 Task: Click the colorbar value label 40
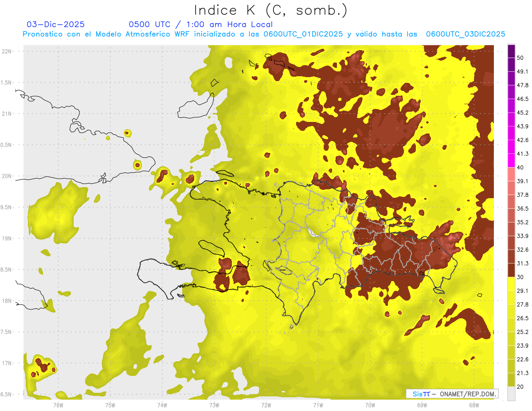point(520,168)
